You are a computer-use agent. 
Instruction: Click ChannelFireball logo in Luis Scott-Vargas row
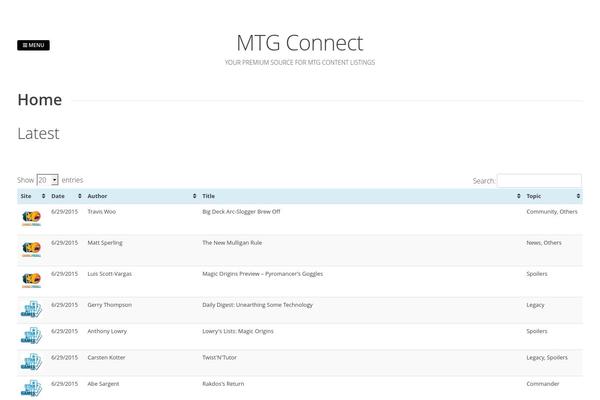click(x=31, y=280)
